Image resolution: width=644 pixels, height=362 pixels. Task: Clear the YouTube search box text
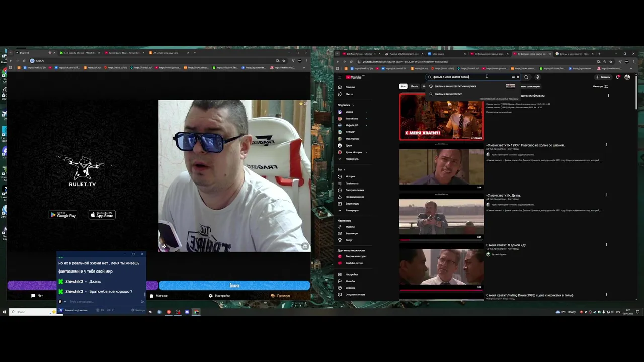[x=518, y=77]
